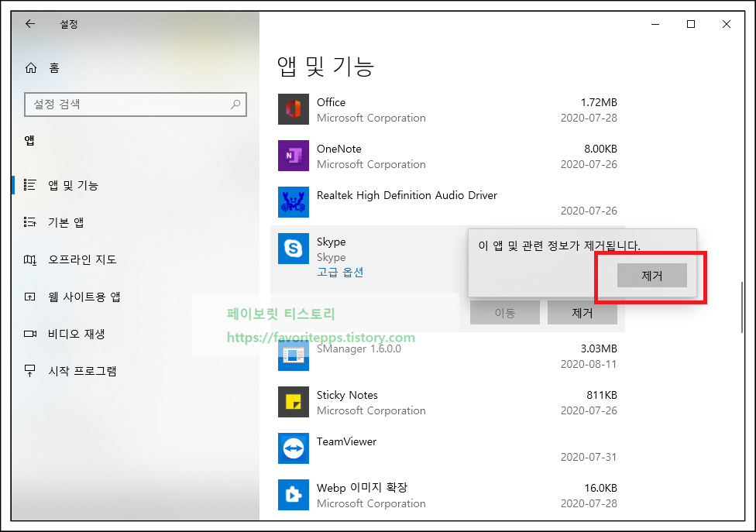Select the 비디오 재생 icon
The width and height of the screenshot is (756, 532).
click(x=30, y=334)
